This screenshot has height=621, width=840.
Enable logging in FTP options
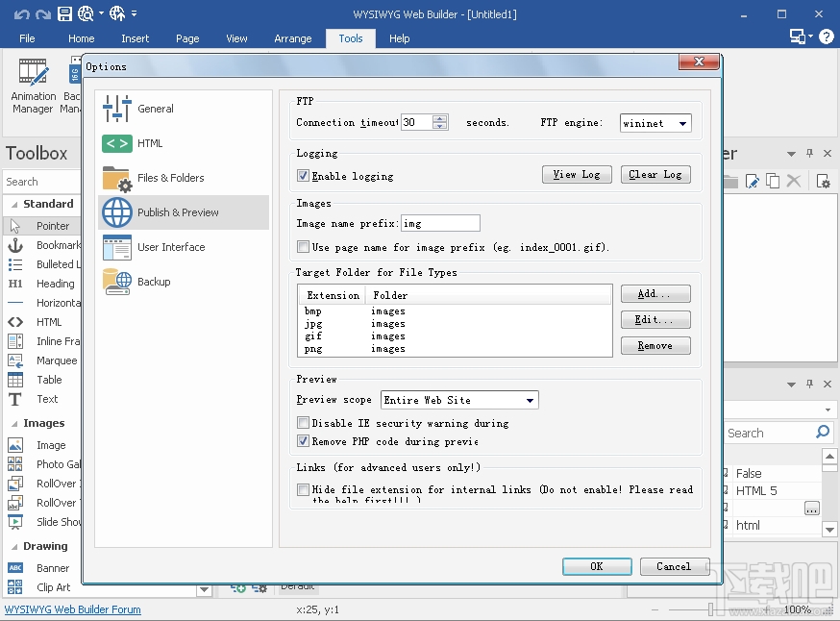coord(303,174)
